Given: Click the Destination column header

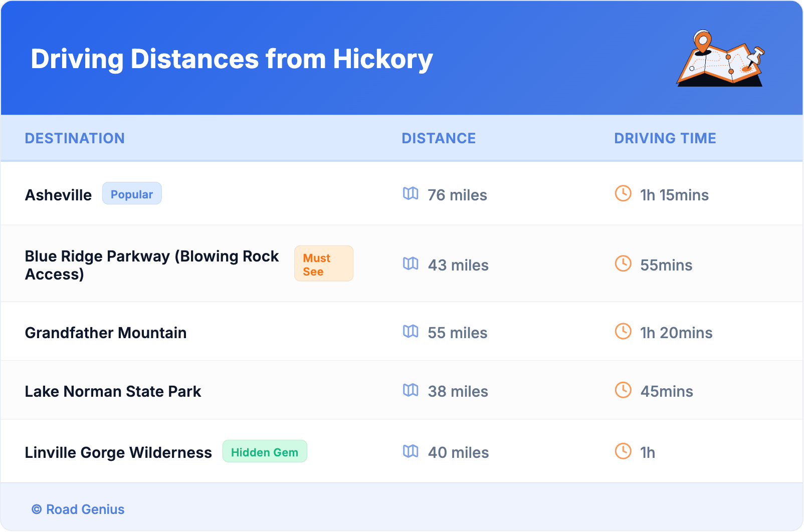Looking at the screenshot, I should pos(75,138).
